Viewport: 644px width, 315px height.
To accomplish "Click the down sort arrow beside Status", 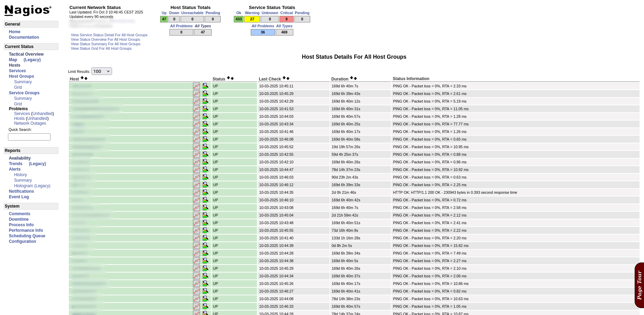I will click(232, 78).
